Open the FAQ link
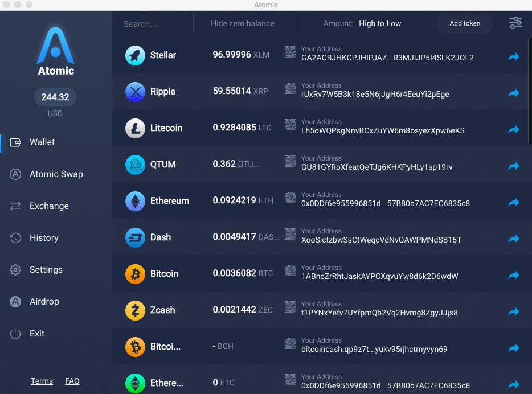The height and width of the screenshot is (394, 532). [x=72, y=381]
